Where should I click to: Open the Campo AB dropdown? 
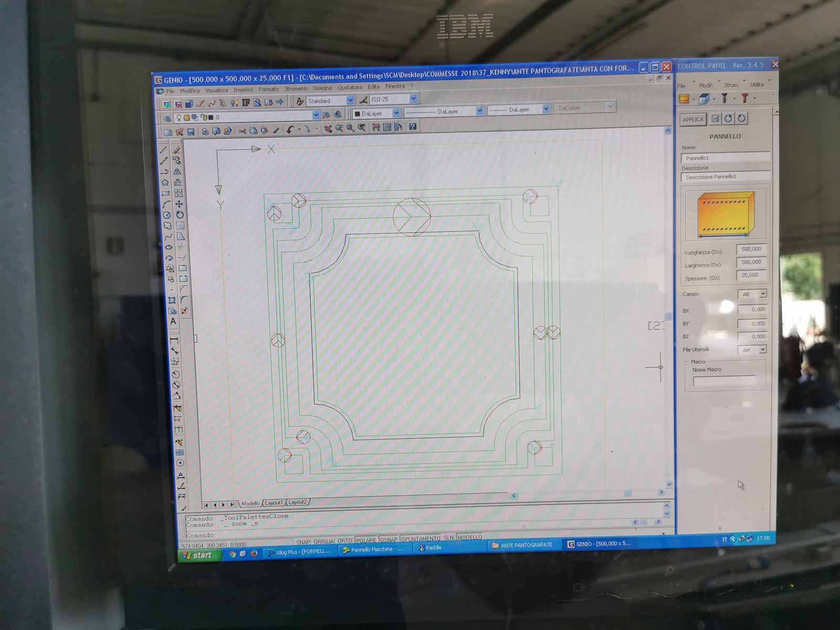click(763, 294)
